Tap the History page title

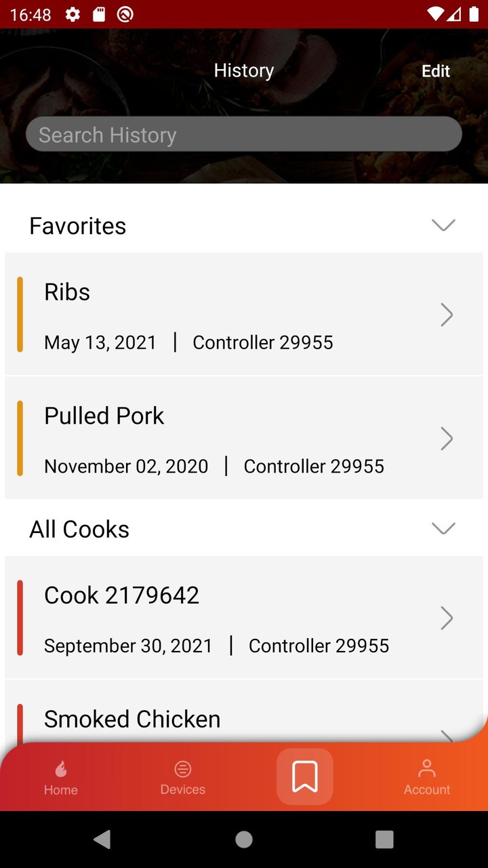point(244,71)
